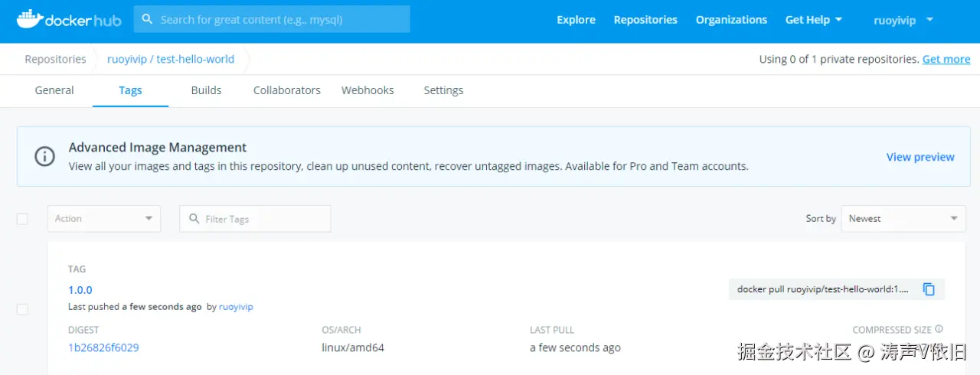Open the ruoyivip account menu
This screenshot has height=375, width=980.
pos(903,21)
